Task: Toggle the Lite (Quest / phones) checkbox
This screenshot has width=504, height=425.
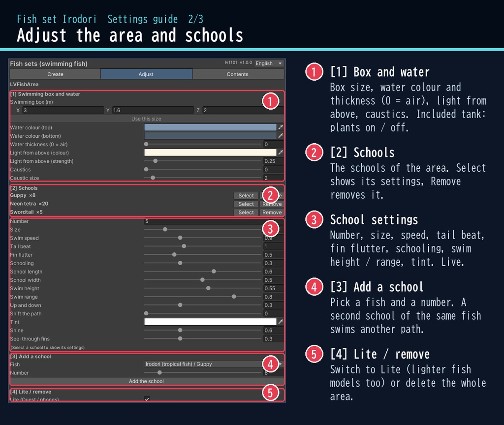Action: 147,398
